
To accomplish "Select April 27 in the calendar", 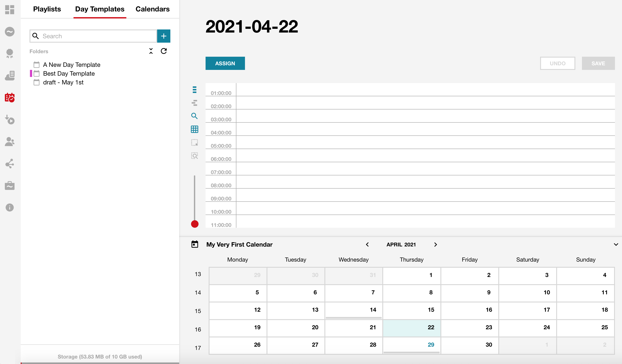I will click(296, 346).
